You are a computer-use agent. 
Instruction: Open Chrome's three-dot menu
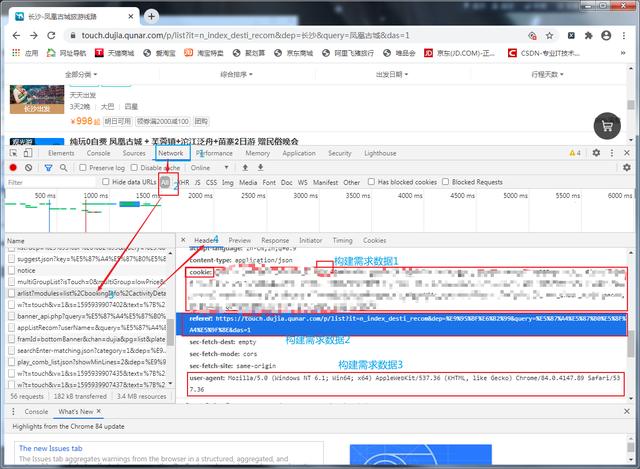coord(624,36)
